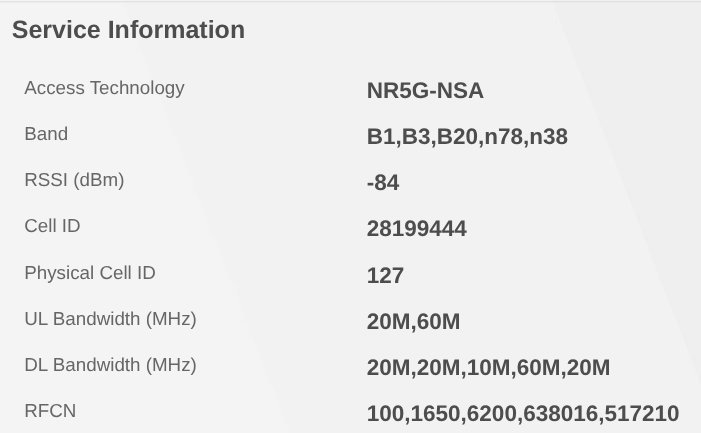
Task: Click the Band row label
Action: coord(46,134)
